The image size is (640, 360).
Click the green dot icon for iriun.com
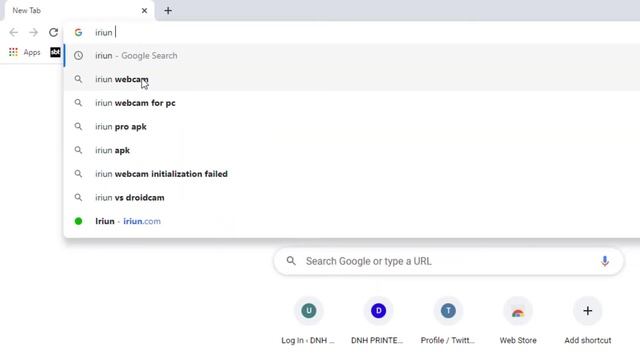(x=78, y=221)
